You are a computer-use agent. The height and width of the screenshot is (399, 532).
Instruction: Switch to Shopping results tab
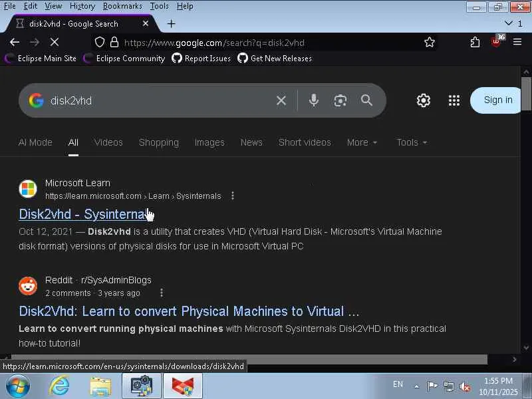pos(158,142)
